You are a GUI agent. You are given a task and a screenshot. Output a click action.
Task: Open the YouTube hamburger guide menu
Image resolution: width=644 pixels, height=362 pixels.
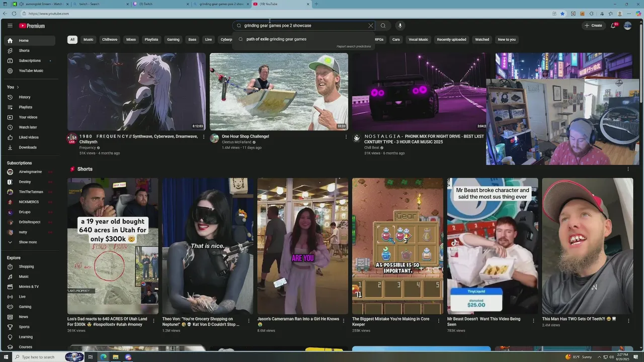10,26
